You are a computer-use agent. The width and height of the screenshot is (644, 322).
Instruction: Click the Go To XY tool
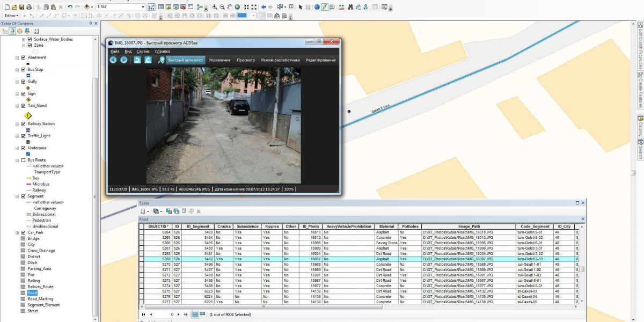click(365, 7)
